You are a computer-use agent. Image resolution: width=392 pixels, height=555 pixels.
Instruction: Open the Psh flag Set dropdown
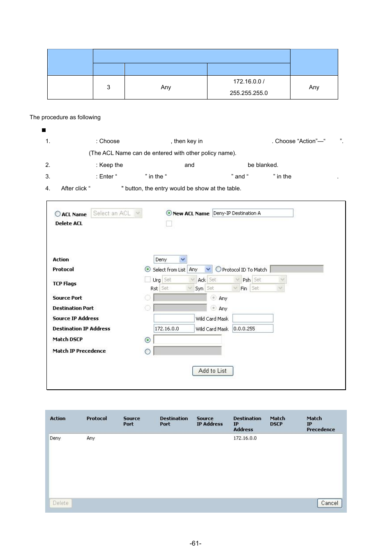point(269,280)
